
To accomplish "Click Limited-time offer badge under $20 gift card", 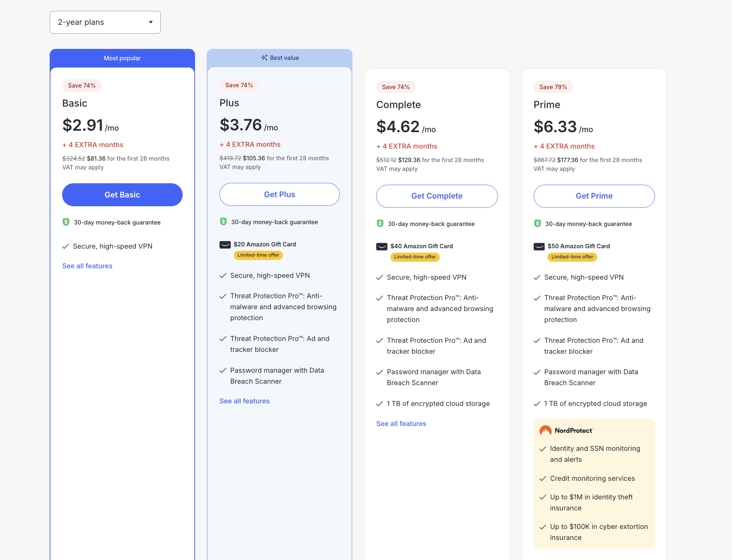I will (258, 255).
